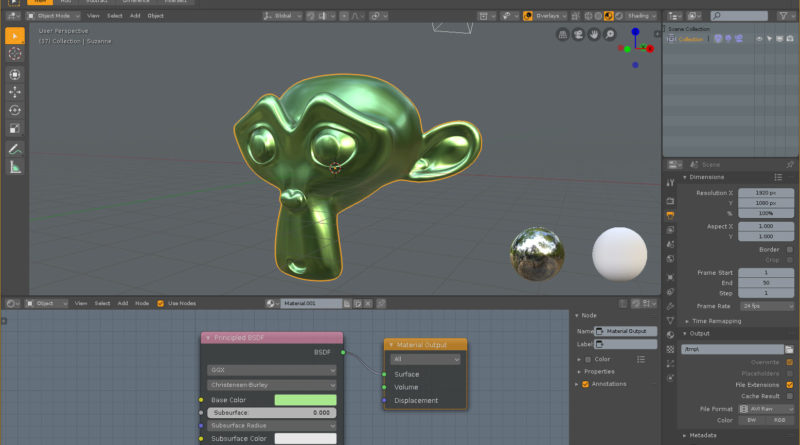Open the node editor Add menu
The height and width of the screenshot is (445, 800).
(122, 303)
